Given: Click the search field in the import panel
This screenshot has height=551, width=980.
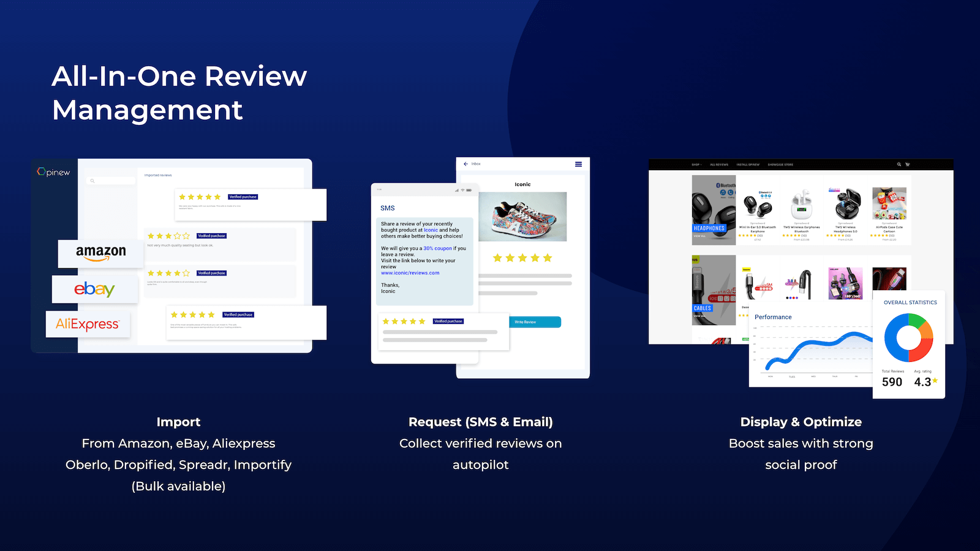Looking at the screenshot, I should [111, 181].
